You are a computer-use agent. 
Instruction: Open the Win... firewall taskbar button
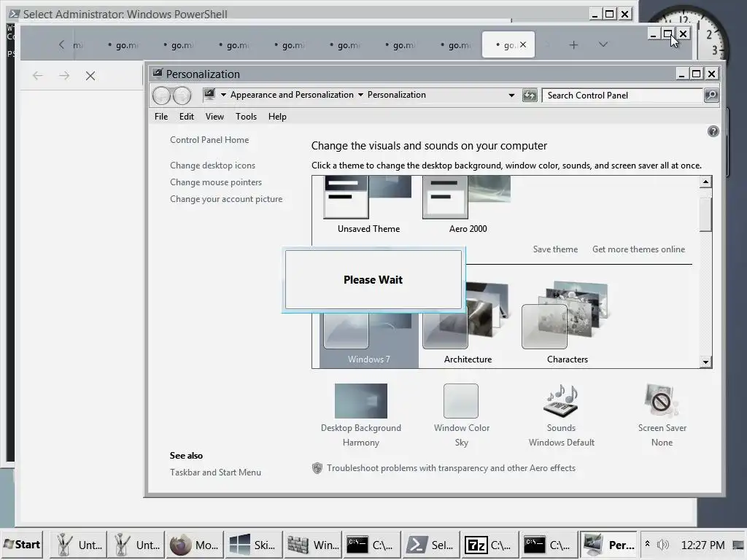(x=312, y=545)
